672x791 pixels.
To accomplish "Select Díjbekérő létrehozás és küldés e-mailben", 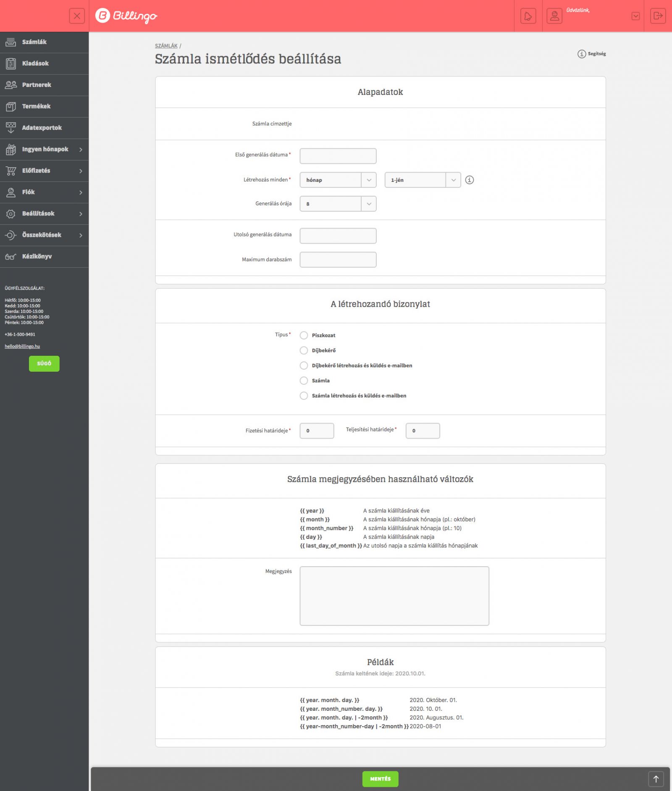I will point(304,365).
